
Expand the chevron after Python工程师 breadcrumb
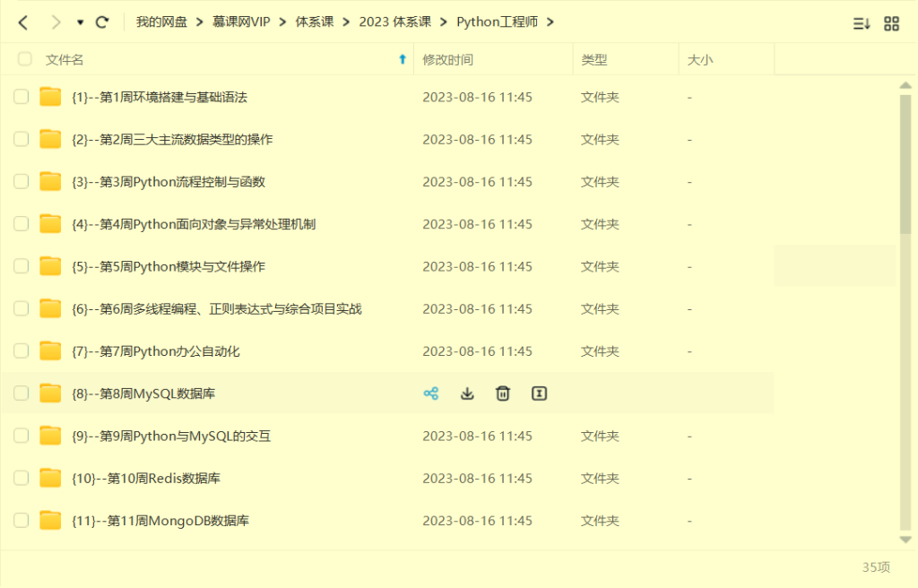click(550, 22)
